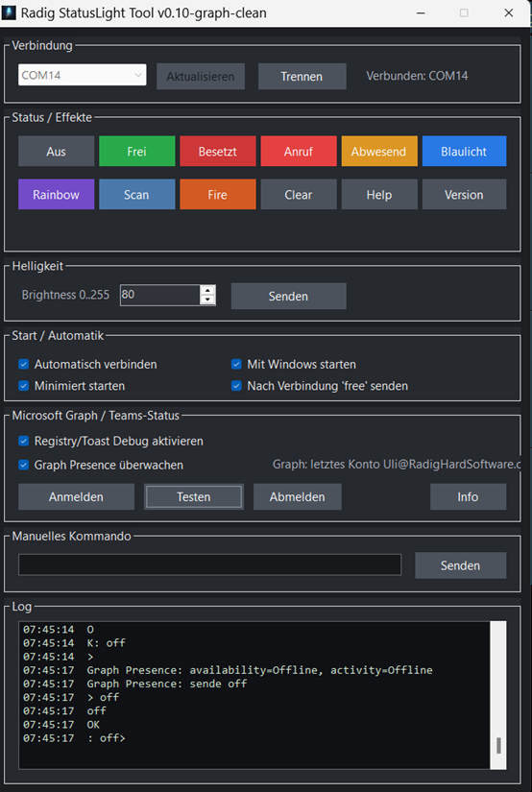The height and width of the screenshot is (792, 532).
Task: Select the green Frei status
Action: [x=137, y=151]
